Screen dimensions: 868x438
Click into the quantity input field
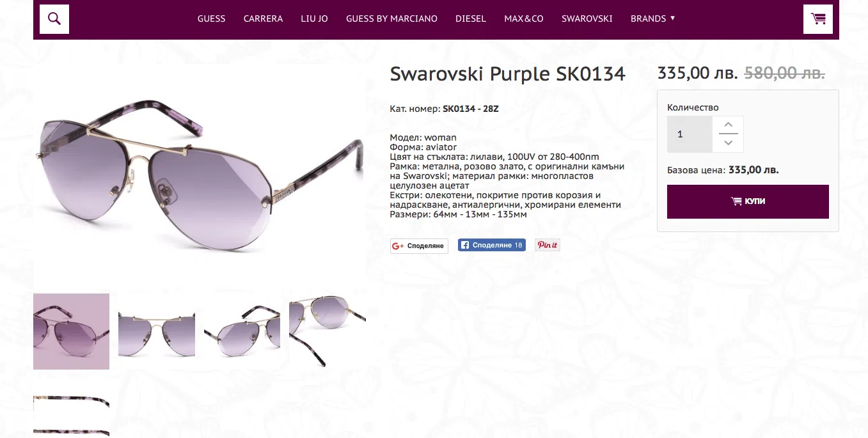click(690, 134)
